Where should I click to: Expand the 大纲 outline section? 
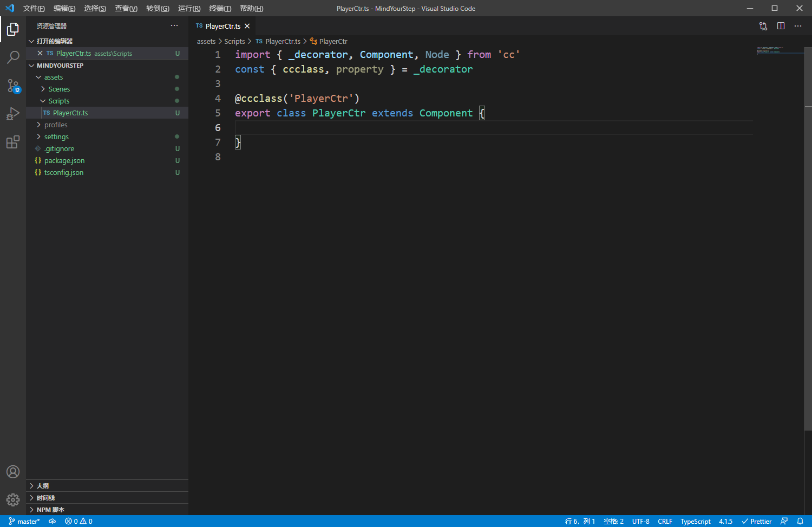point(107,486)
